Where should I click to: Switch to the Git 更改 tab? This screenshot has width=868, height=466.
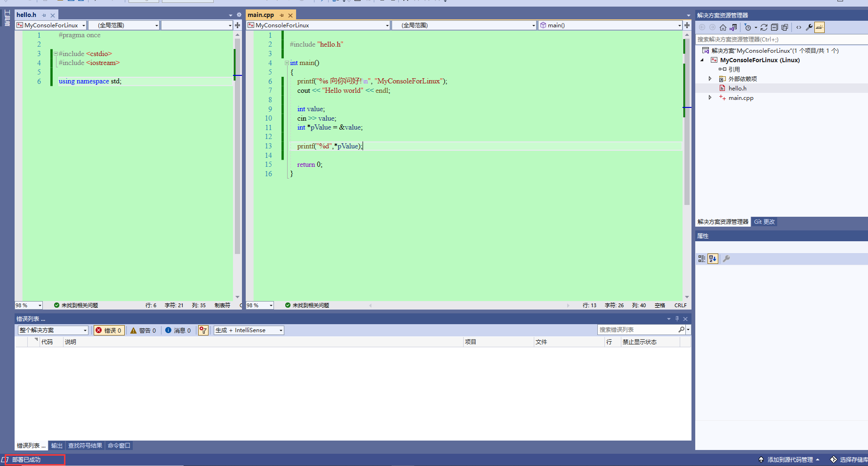coord(764,222)
